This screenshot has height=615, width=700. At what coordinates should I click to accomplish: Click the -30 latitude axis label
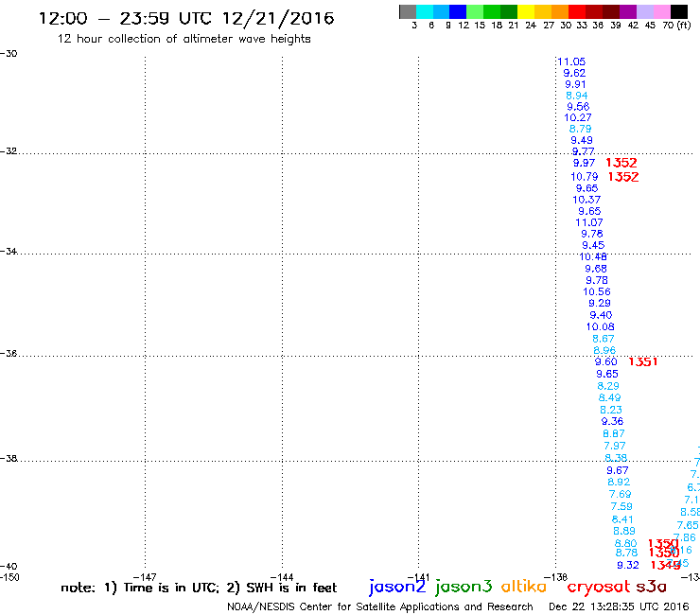tap(9, 54)
